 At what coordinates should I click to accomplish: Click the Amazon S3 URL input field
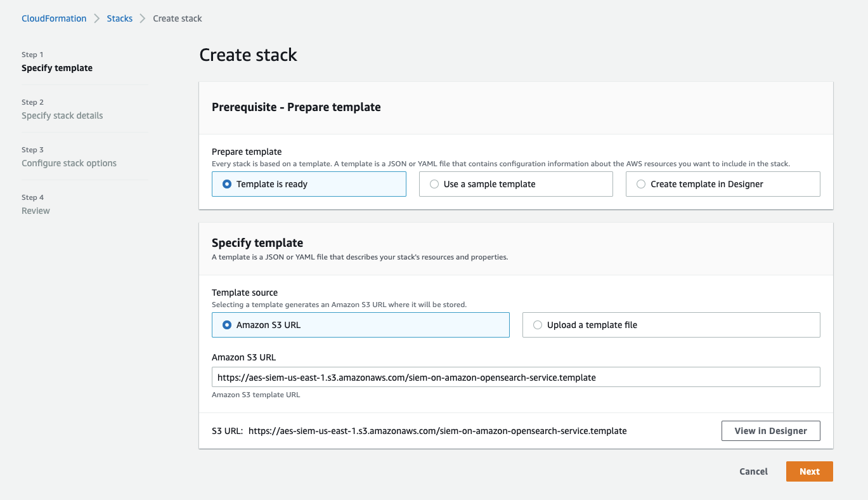point(515,377)
